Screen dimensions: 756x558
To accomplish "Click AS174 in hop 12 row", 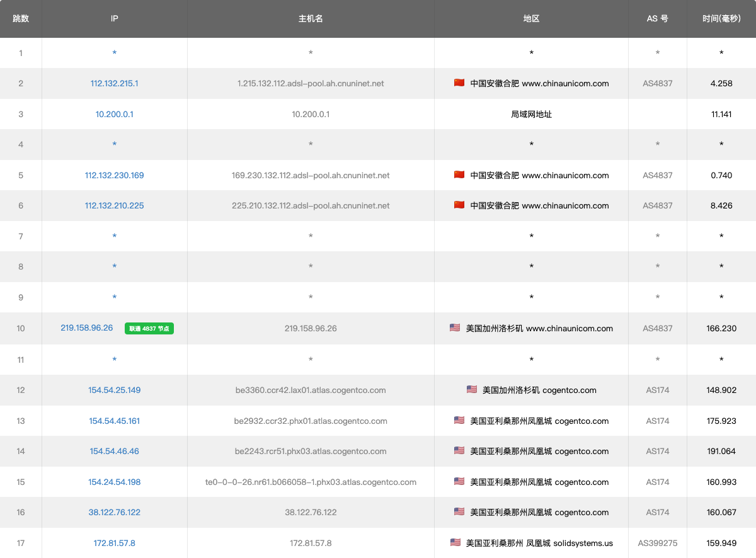I will pos(658,390).
